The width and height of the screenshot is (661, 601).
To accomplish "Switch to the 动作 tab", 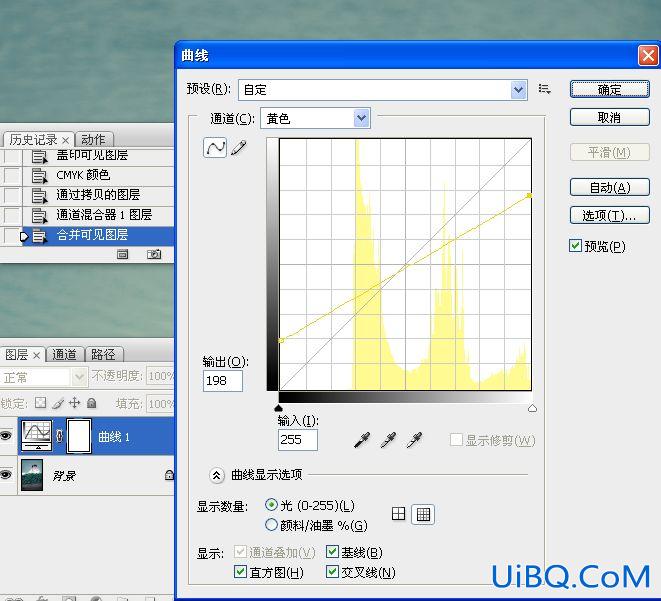I will (93, 140).
